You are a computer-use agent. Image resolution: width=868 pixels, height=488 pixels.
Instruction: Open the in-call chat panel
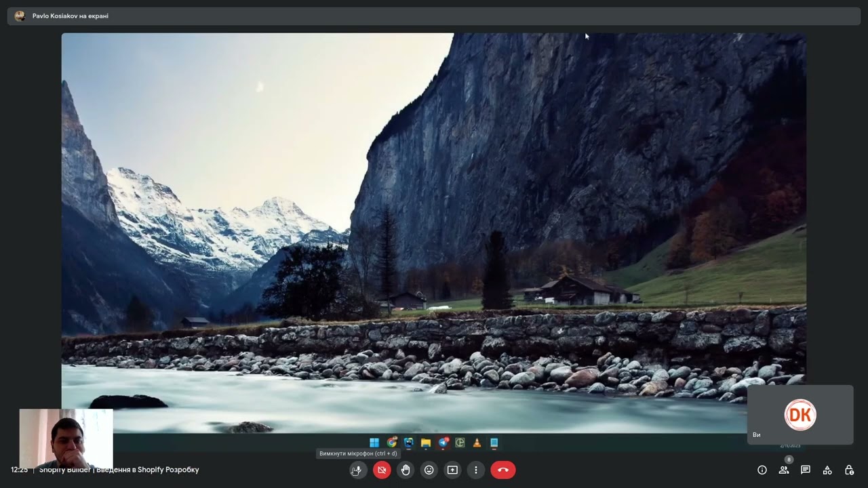point(806,470)
